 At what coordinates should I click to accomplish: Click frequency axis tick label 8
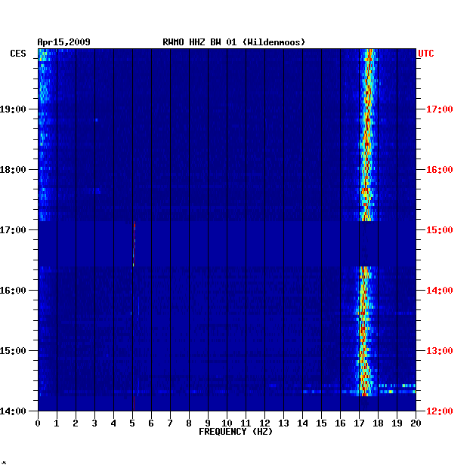click(x=189, y=423)
